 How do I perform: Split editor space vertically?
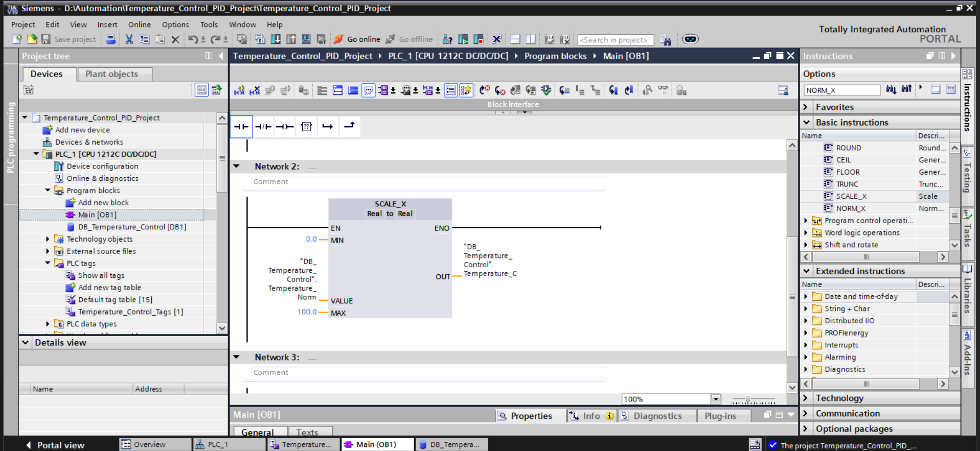click(x=531, y=39)
